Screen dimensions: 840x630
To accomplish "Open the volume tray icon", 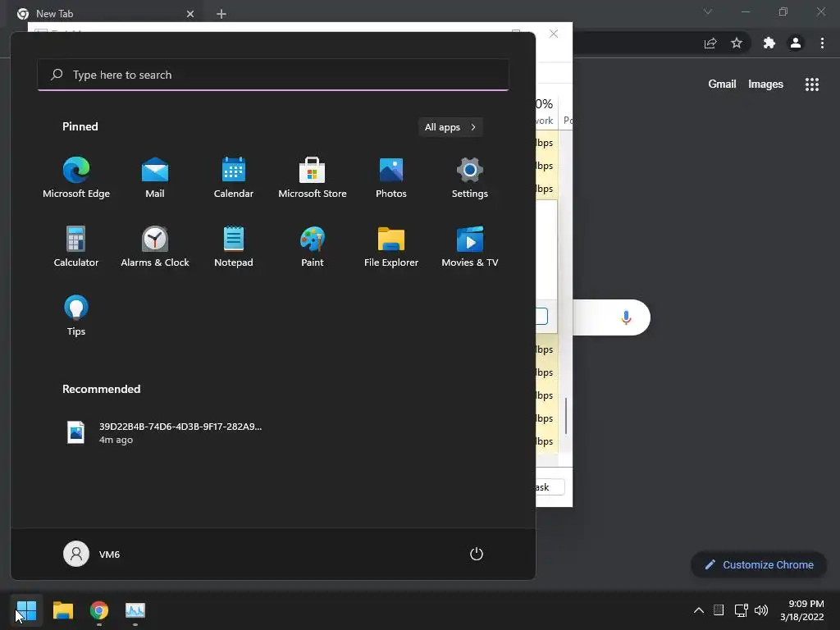I will [760, 610].
